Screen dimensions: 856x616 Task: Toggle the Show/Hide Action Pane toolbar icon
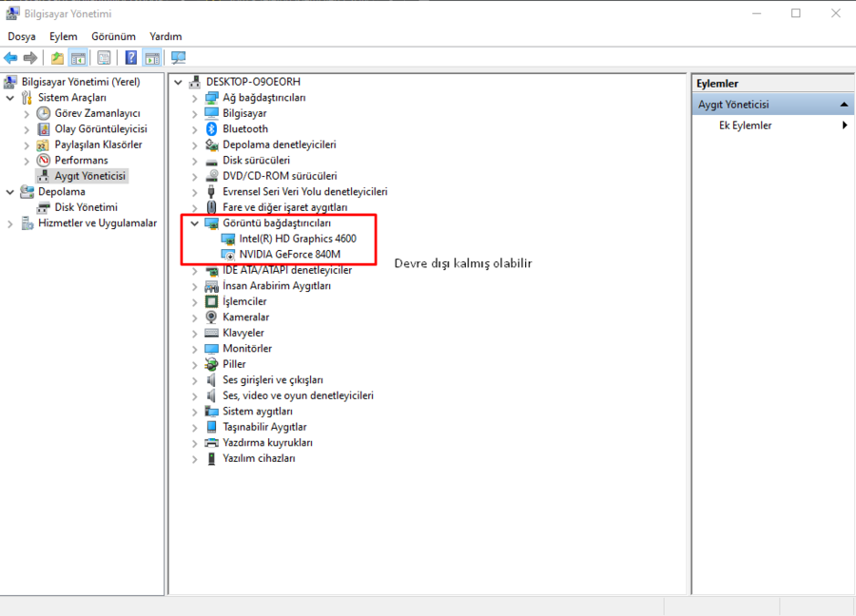pos(152,58)
